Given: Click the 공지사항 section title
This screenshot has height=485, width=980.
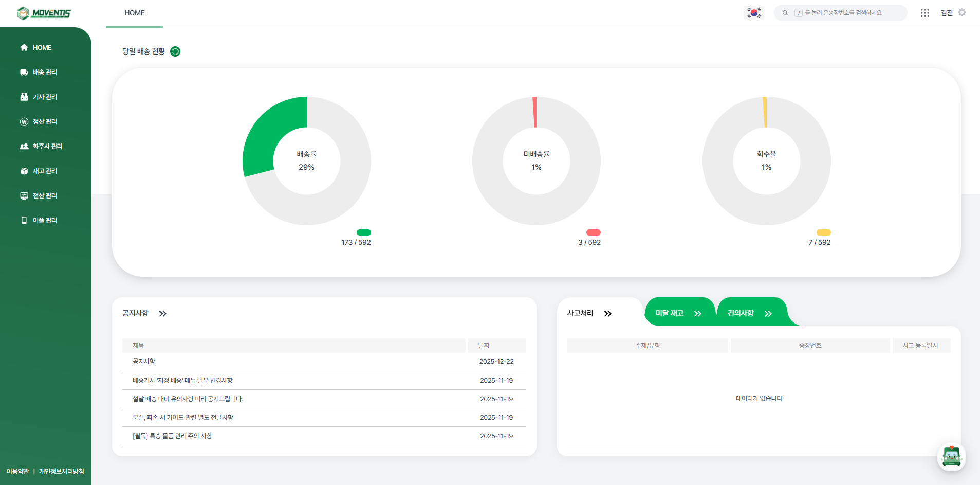Looking at the screenshot, I should [135, 313].
